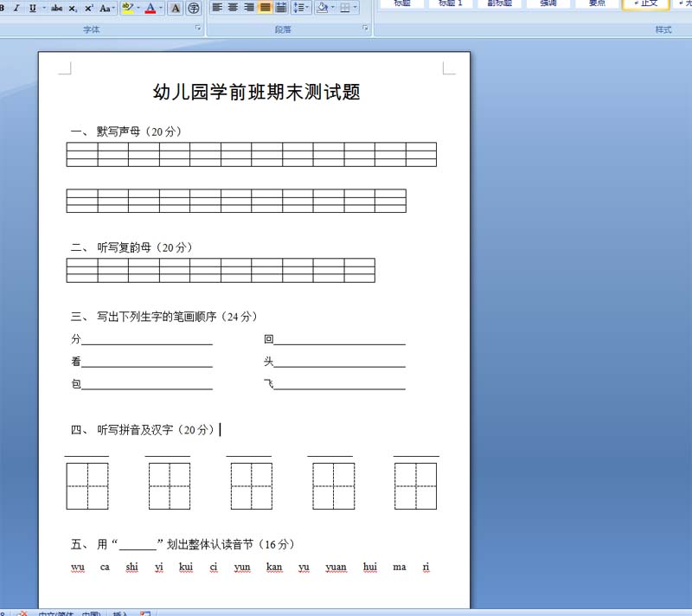Apply strikethrough to text

pos(56,8)
